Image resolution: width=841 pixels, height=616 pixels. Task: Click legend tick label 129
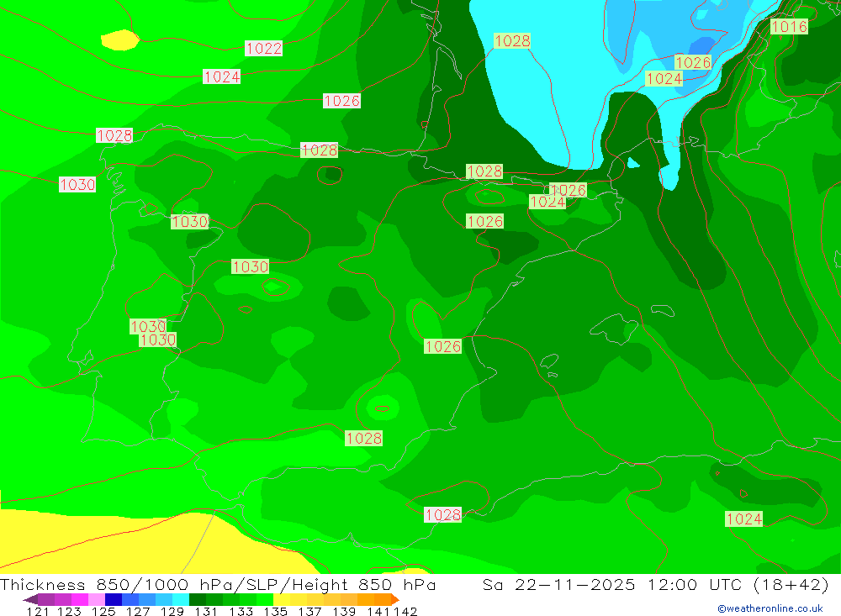172,611
